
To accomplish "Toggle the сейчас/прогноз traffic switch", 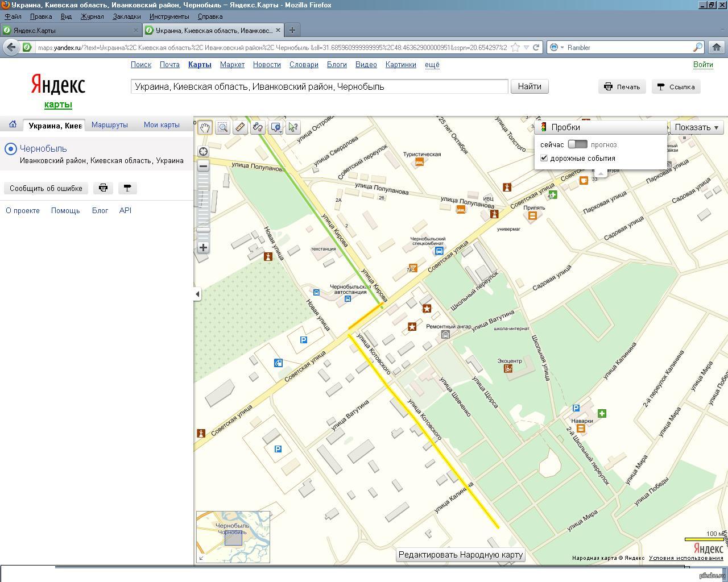I will [x=577, y=144].
